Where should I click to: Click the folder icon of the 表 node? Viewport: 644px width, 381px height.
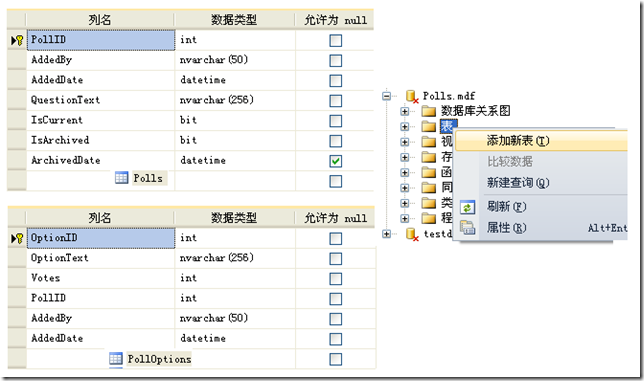[x=428, y=126]
